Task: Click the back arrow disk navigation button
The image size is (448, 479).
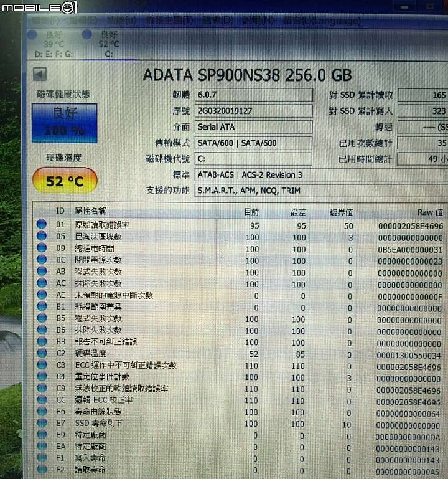Action: click(40, 74)
